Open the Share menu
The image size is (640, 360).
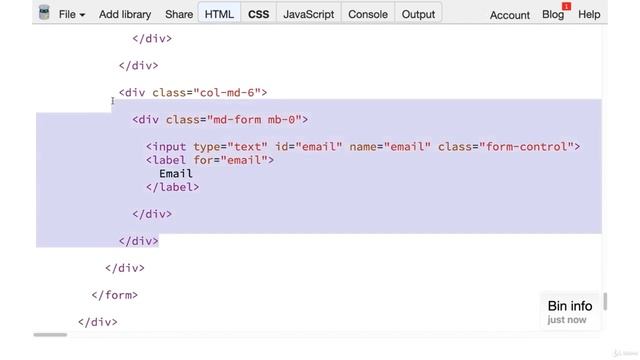pyautogui.click(x=179, y=14)
